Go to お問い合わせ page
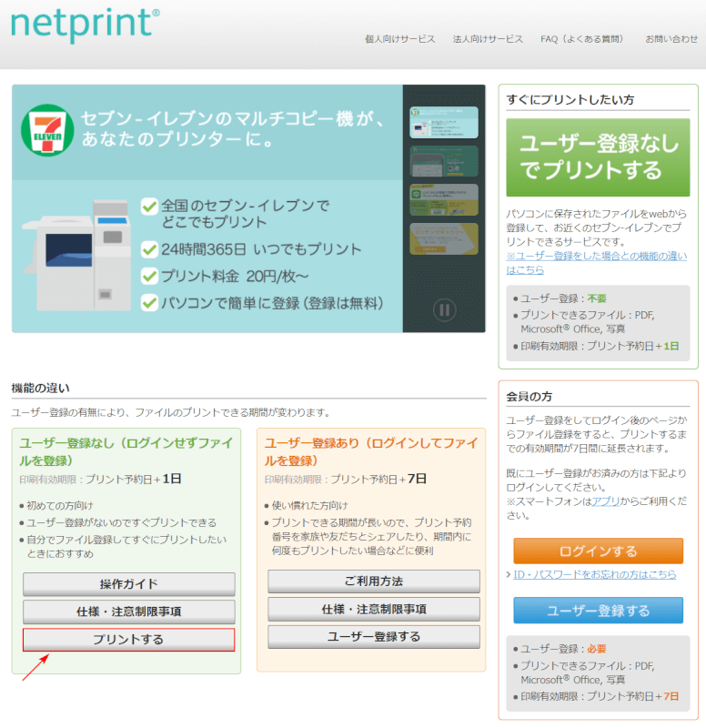 click(x=671, y=39)
